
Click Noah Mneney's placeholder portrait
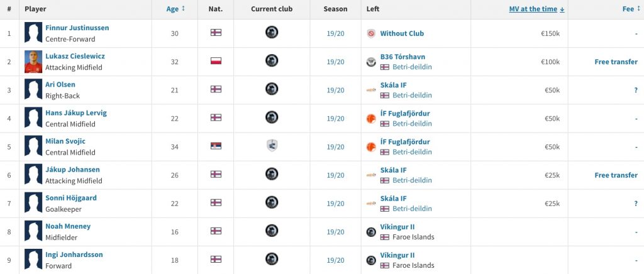(x=33, y=231)
